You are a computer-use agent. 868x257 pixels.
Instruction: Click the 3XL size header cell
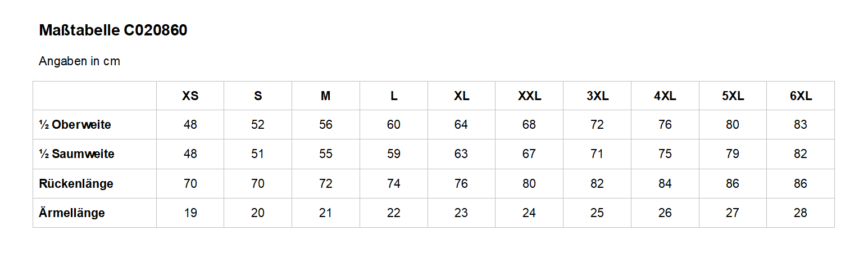click(x=597, y=96)
